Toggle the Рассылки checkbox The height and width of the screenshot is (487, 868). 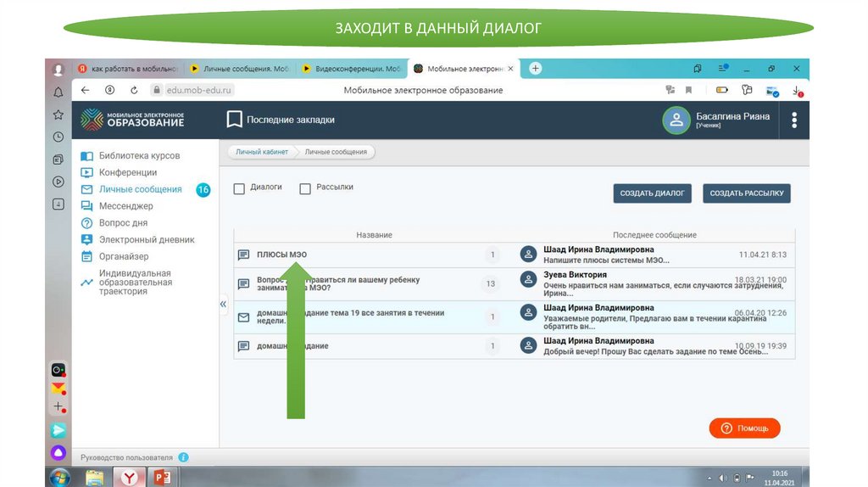coord(305,189)
